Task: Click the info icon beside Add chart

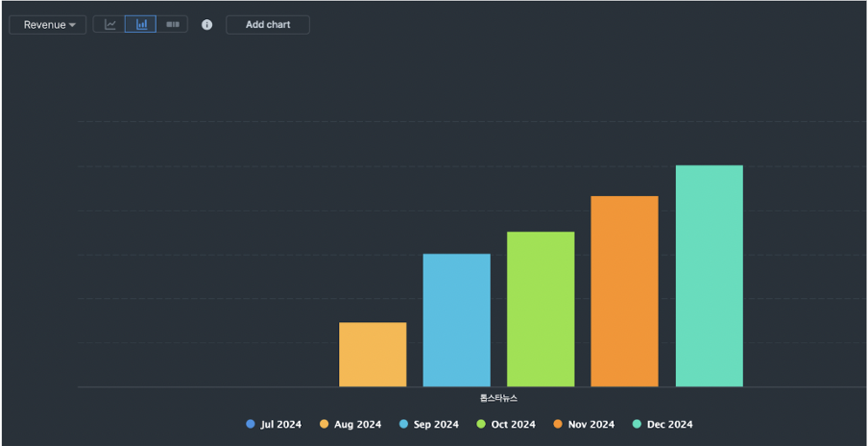Action: pyautogui.click(x=206, y=25)
